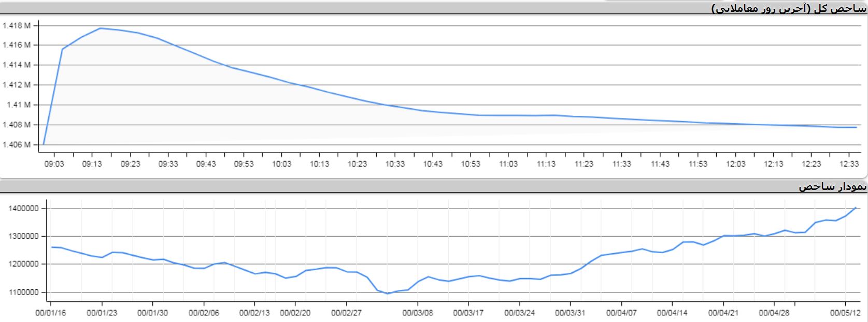Click the 1100000 y-axis label

[23, 292]
